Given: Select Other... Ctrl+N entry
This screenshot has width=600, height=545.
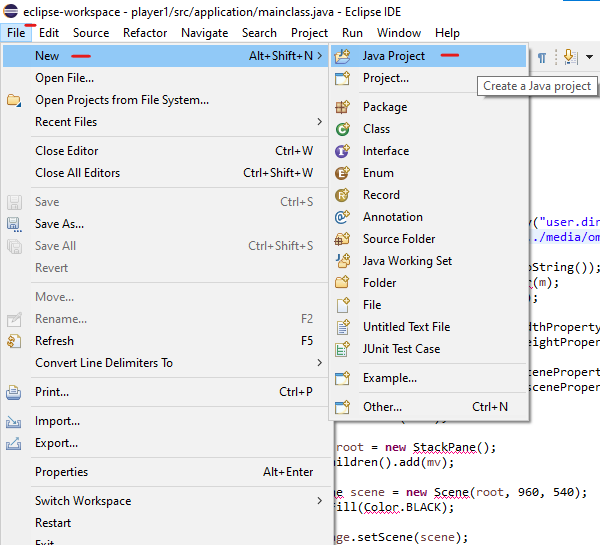Looking at the screenshot, I should [x=429, y=407].
